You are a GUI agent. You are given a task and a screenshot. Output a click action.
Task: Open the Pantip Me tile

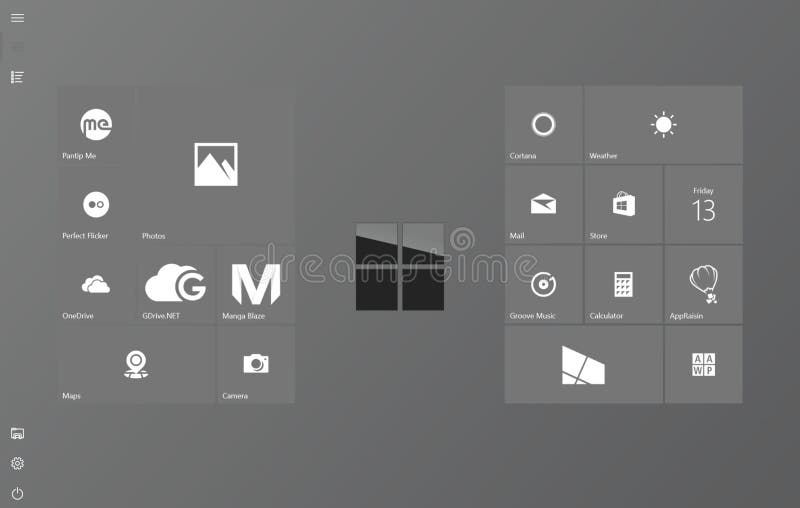click(x=95, y=125)
